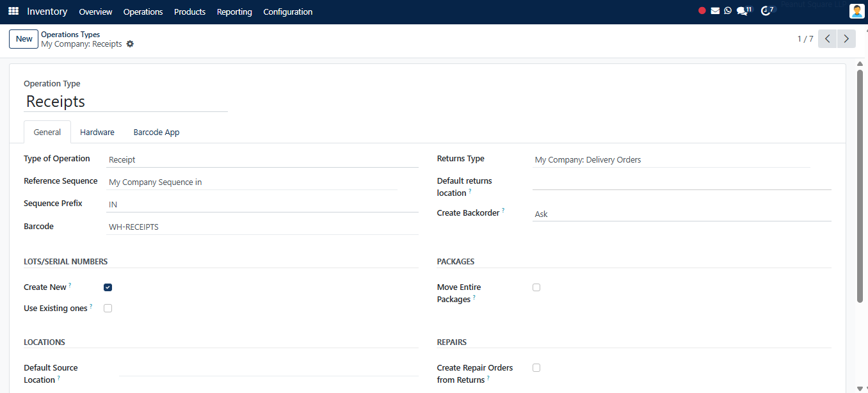Screen dimensions: 868x393
Task: Click help tooltip mark next to Create New
Action: tap(70, 285)
